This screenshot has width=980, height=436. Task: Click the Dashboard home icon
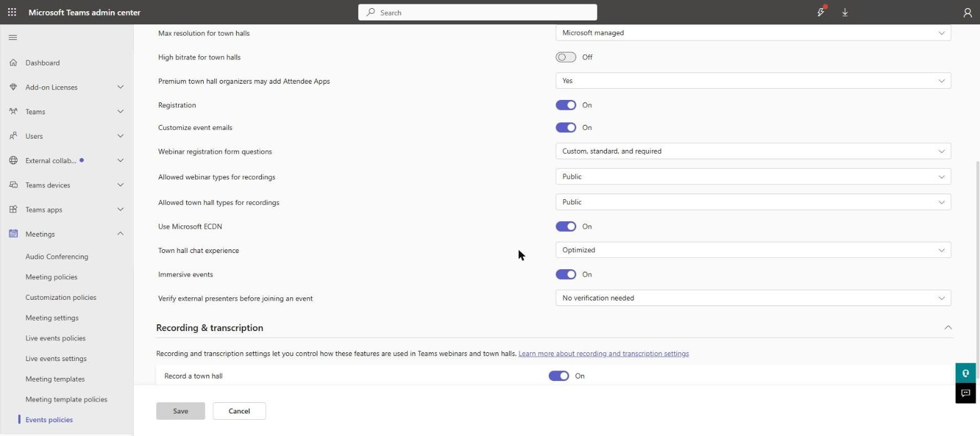(13, 62)
